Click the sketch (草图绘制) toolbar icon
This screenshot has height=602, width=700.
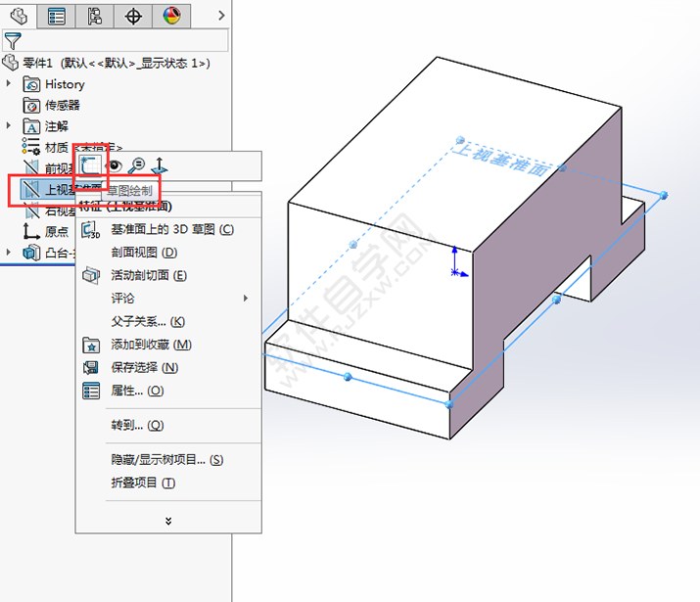click(91, 165)
